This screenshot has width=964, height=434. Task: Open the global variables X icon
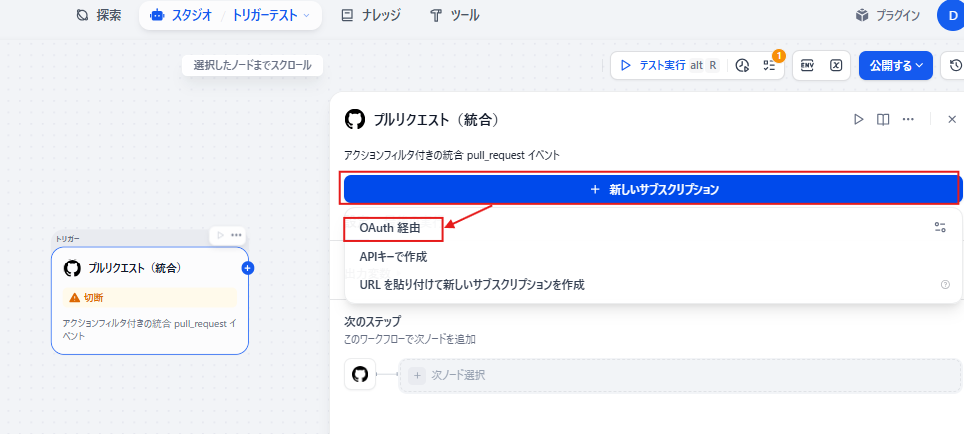tap(836, 65)
